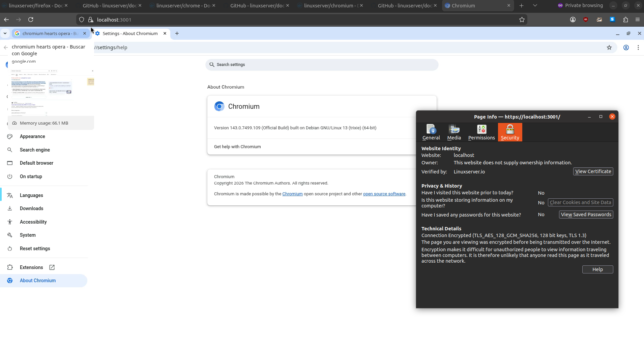Click the Search settings field
This screenshot has width=644, height=360.
(321, 65)
